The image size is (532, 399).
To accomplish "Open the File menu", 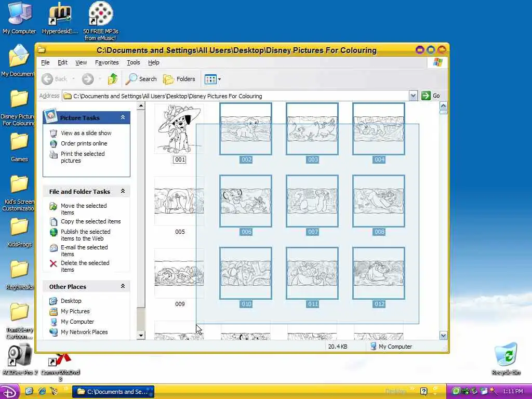I will click(x=45, y=62).
